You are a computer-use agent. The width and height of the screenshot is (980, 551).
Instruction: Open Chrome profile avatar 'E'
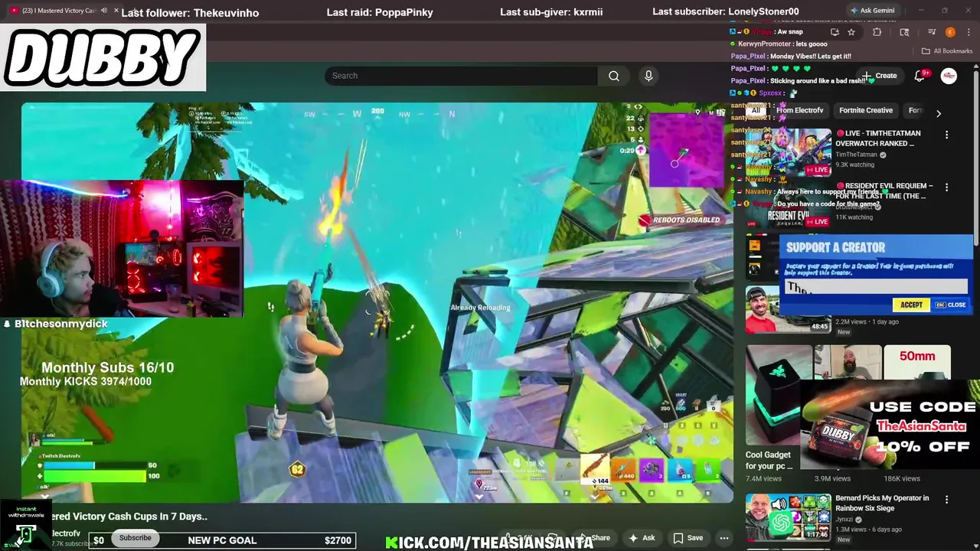pyautogui.click(x=950, y=32)
